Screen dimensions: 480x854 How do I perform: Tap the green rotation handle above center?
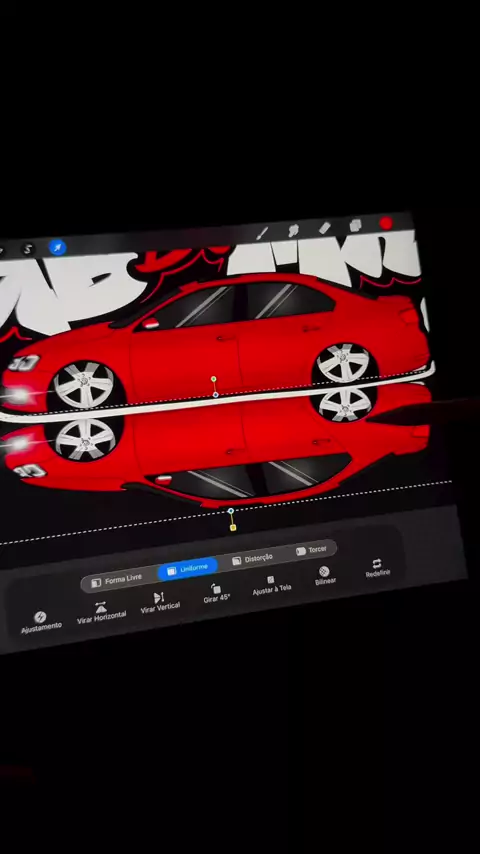214,379
